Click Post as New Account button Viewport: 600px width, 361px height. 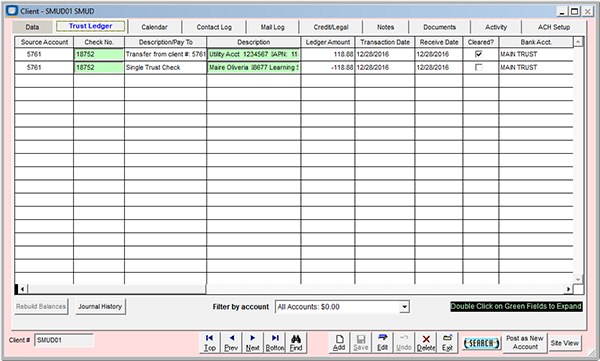pos(525,343)
